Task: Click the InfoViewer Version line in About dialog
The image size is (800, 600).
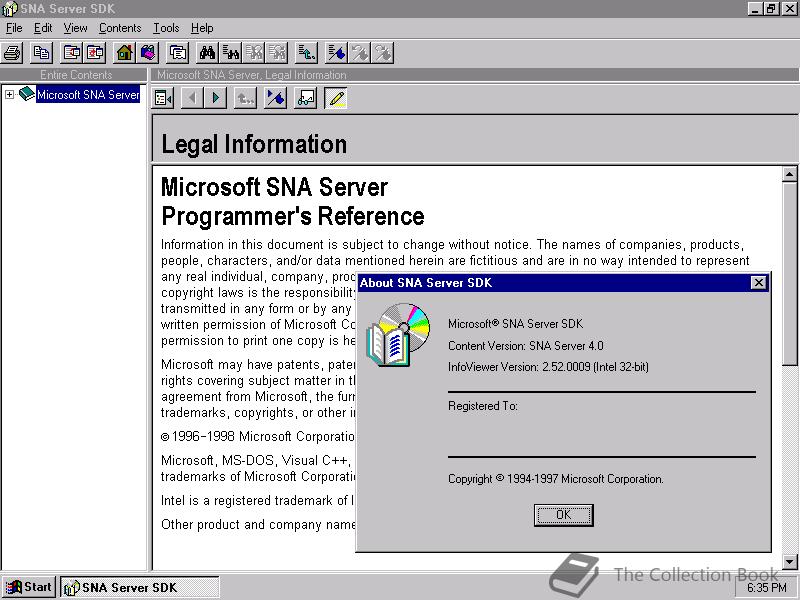Action: (x=548, y=367)
